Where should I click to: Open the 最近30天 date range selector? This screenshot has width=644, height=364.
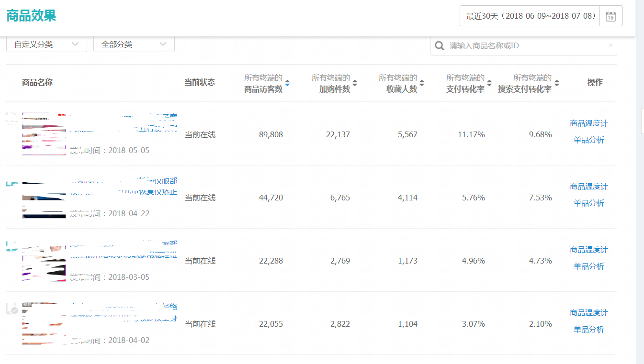531,16
